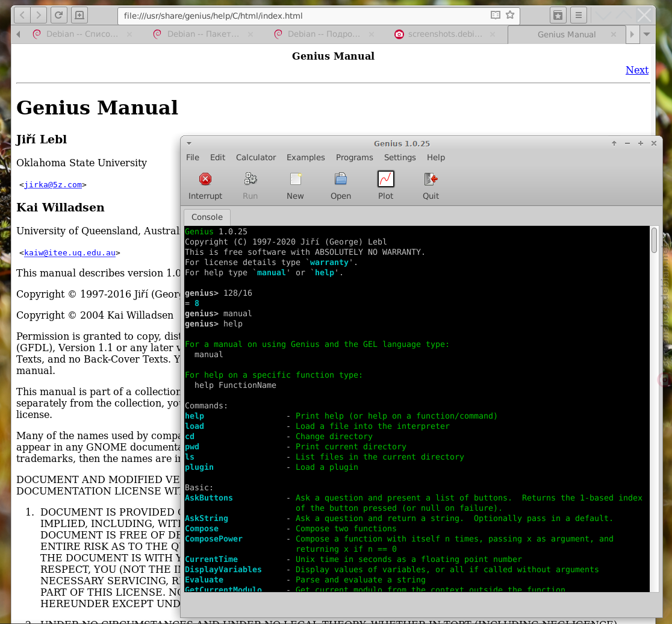Click 'AskString' in the console list

click(x=207, y=518)
